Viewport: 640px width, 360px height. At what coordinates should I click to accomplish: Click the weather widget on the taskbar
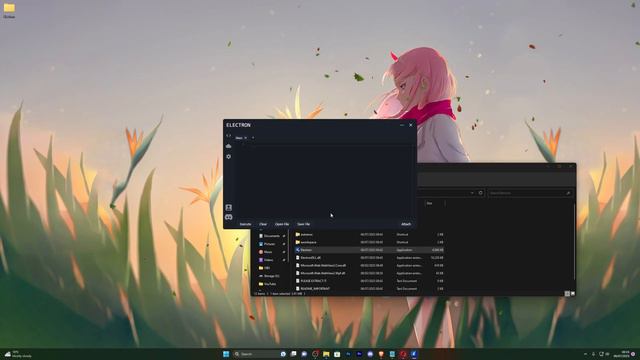18,354
